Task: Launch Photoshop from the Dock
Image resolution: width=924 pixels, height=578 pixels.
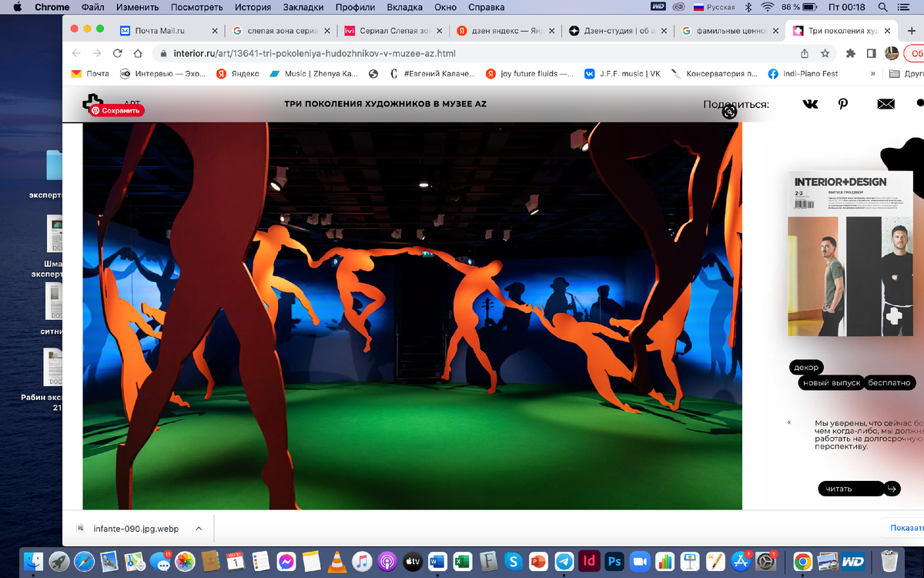Action: click(614, 560)
